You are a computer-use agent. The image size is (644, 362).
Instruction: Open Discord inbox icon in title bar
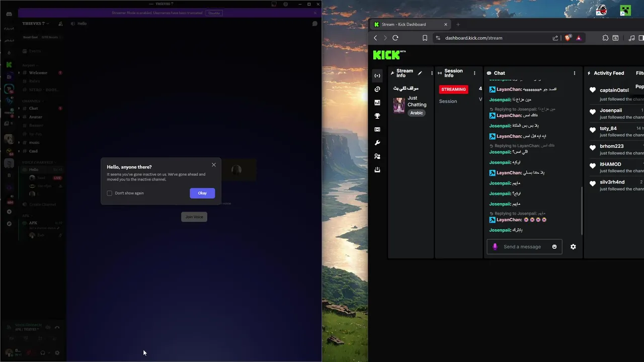(274, 4)
